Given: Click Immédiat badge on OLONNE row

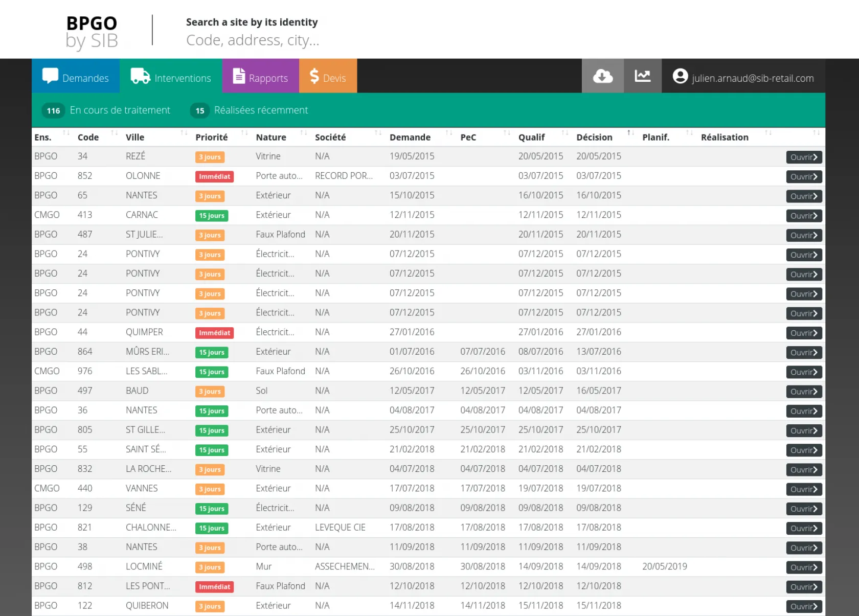Looking at the screenshot, I should pyautogui.click(x=214, y=176).
